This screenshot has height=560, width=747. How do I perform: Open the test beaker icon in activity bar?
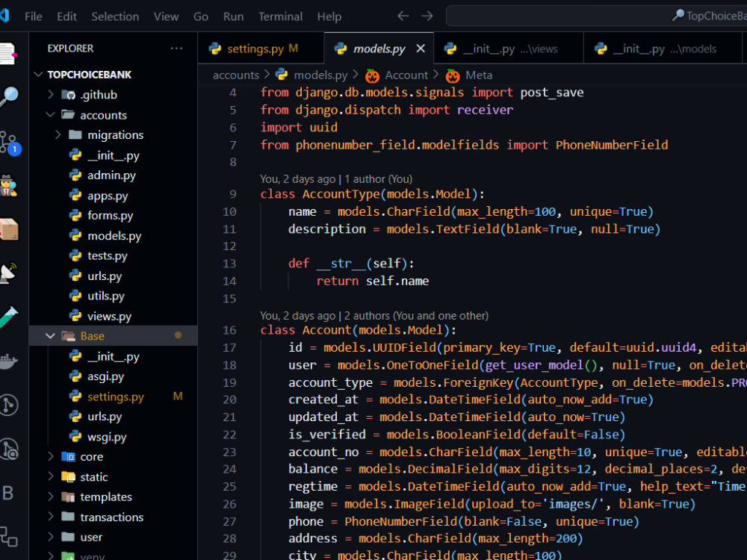point(8,317)
